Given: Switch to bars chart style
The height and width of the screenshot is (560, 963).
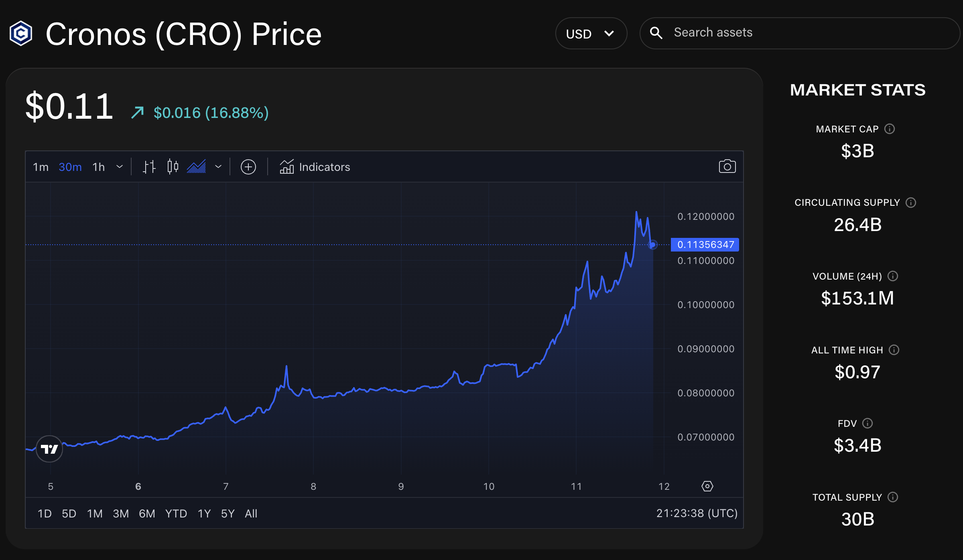Looking at the screenshot, I should pos(149,167).
